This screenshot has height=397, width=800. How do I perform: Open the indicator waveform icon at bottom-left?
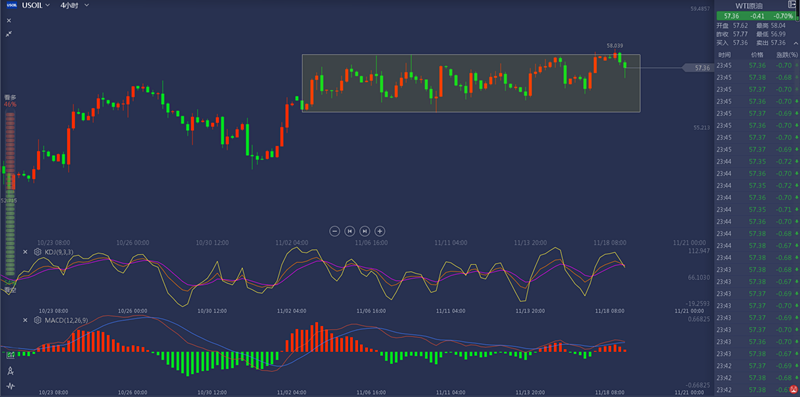pyautogui.click(x=10, y=386)
